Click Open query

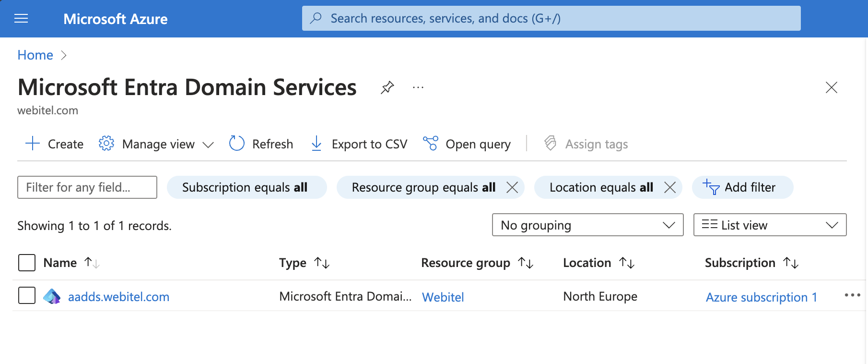(x=467, y=144)
